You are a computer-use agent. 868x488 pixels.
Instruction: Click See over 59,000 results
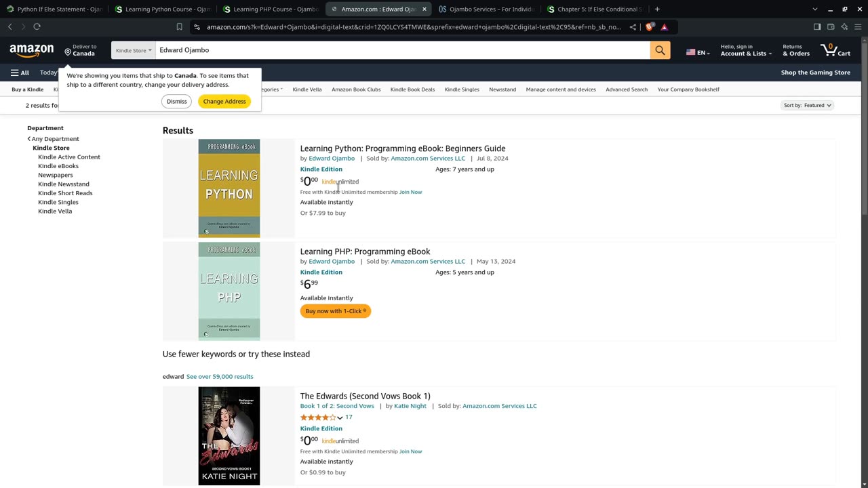point(220,376)
